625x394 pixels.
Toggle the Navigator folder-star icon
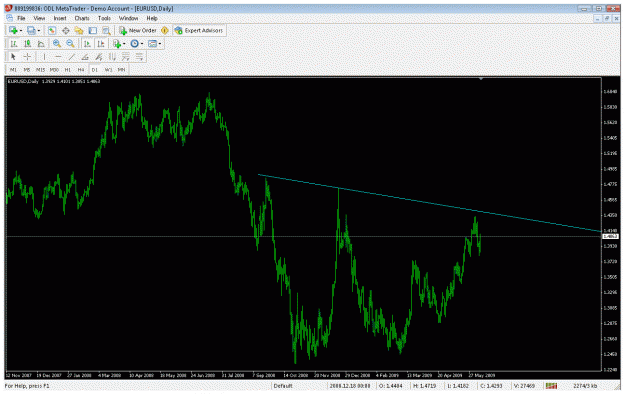(x=79, y=30)
